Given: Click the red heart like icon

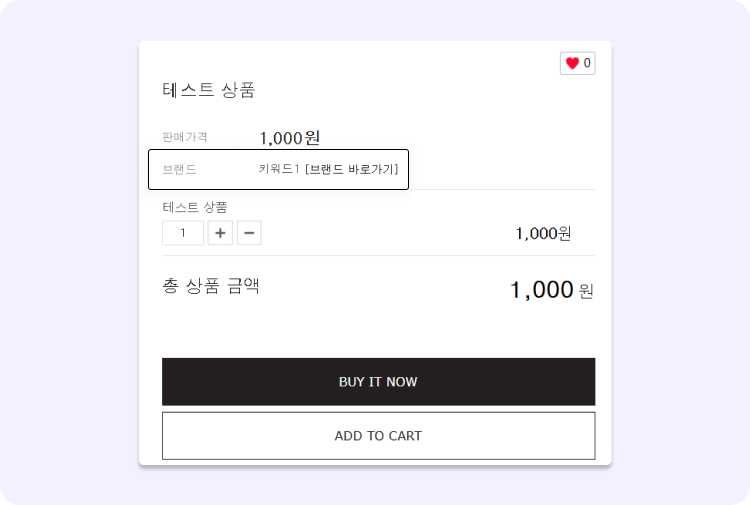Looking at the screenshot, I should [572, 63].
